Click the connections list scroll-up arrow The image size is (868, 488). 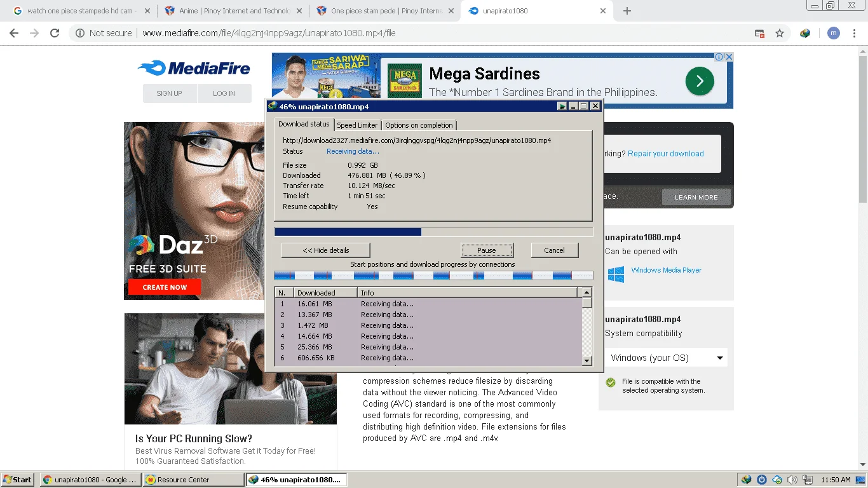(587, 292)
